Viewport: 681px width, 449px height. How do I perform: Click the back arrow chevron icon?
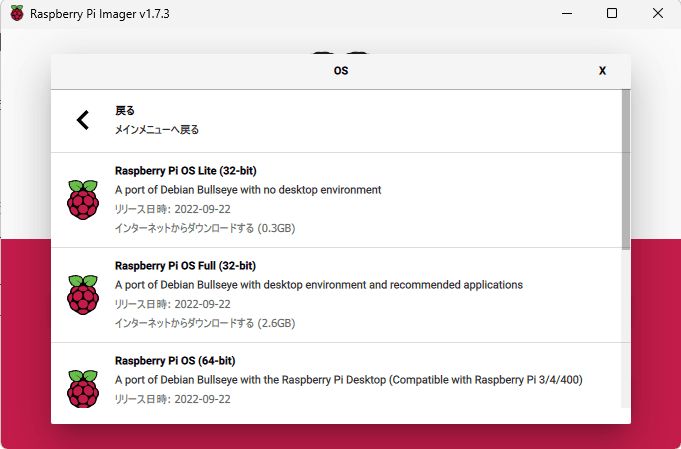click(83, 120)
